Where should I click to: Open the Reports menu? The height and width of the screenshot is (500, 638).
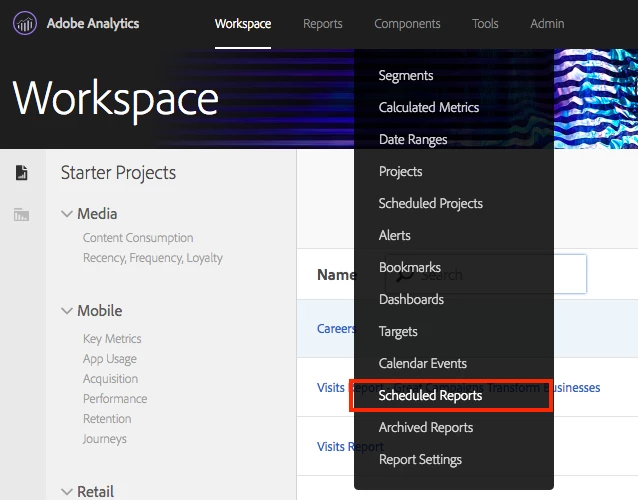[323, 24]
